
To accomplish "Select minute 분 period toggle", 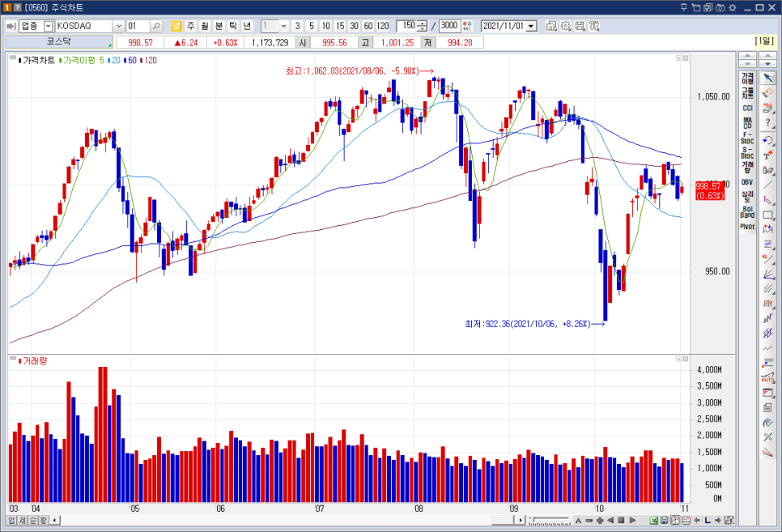I will tap(219, 26).
